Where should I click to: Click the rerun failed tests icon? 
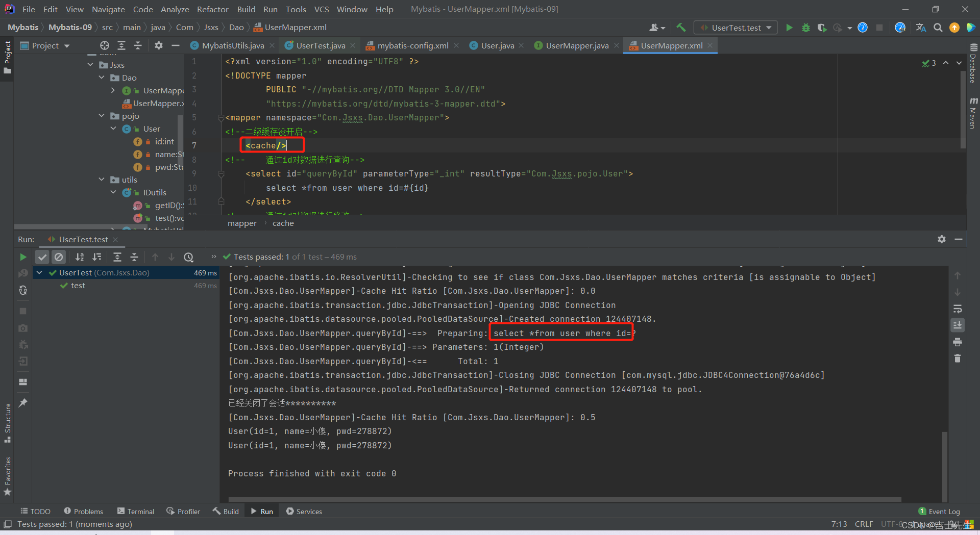(23, 273)
